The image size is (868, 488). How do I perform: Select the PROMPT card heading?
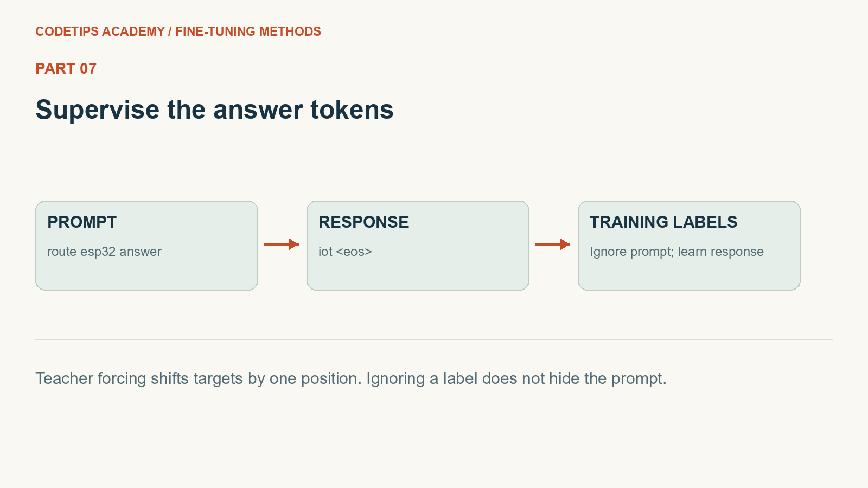[82, 222]
